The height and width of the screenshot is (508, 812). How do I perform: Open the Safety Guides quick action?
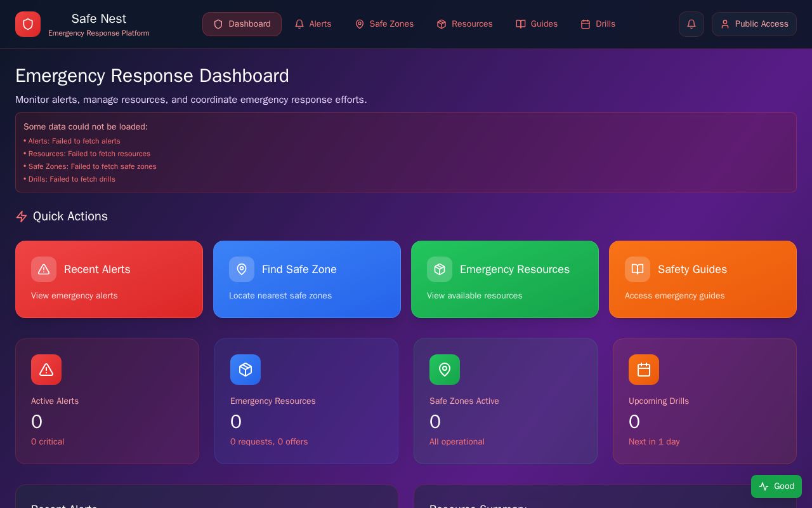[703, 279]
